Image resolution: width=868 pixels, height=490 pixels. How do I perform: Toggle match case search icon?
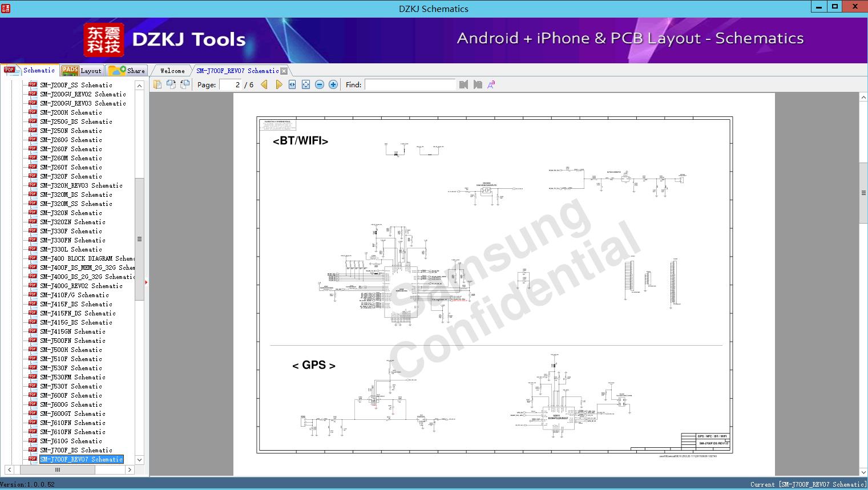pos(491,84)
